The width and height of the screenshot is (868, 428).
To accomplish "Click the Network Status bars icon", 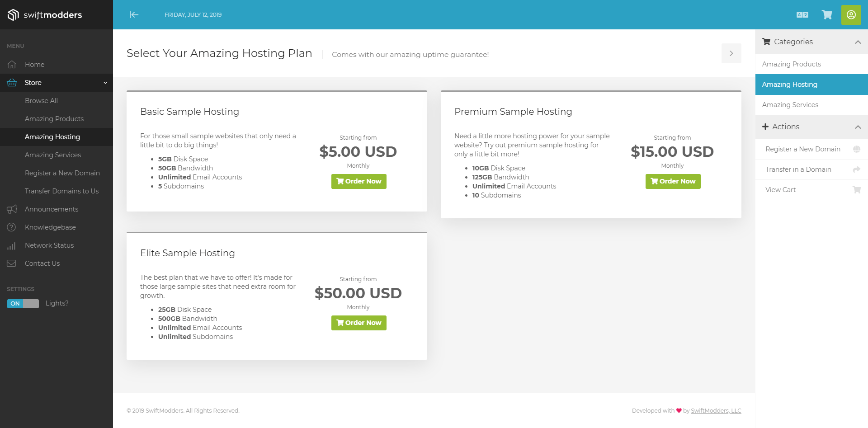I will coord(12,245).
